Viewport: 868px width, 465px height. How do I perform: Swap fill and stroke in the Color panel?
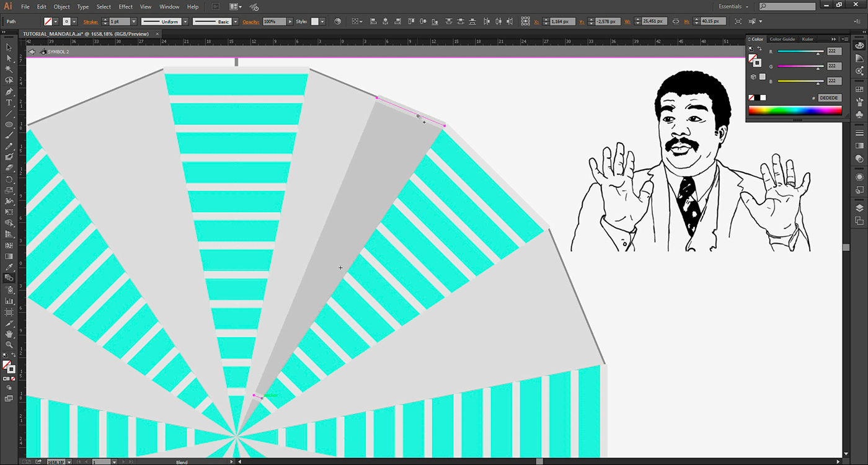(758, 49)
